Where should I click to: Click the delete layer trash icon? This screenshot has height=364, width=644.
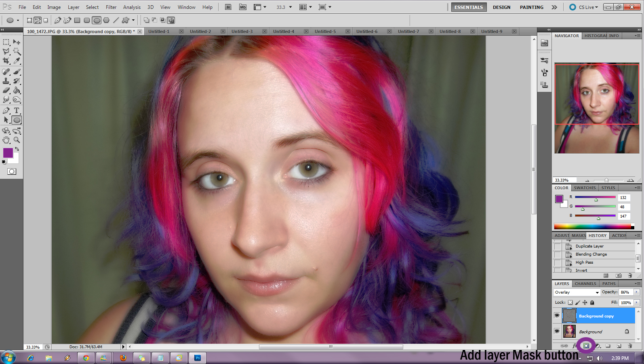point(630,346)
